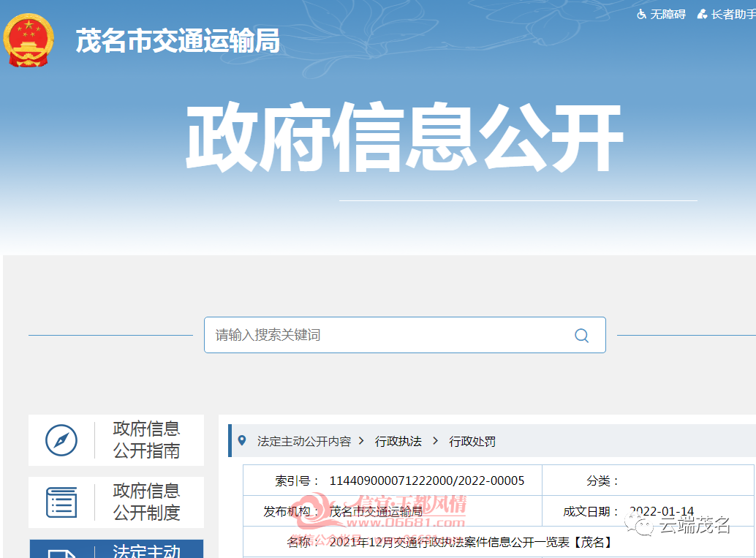Click the 发布机构 label
Viewport: 756px width, 558px height.
tap(291, 511)
